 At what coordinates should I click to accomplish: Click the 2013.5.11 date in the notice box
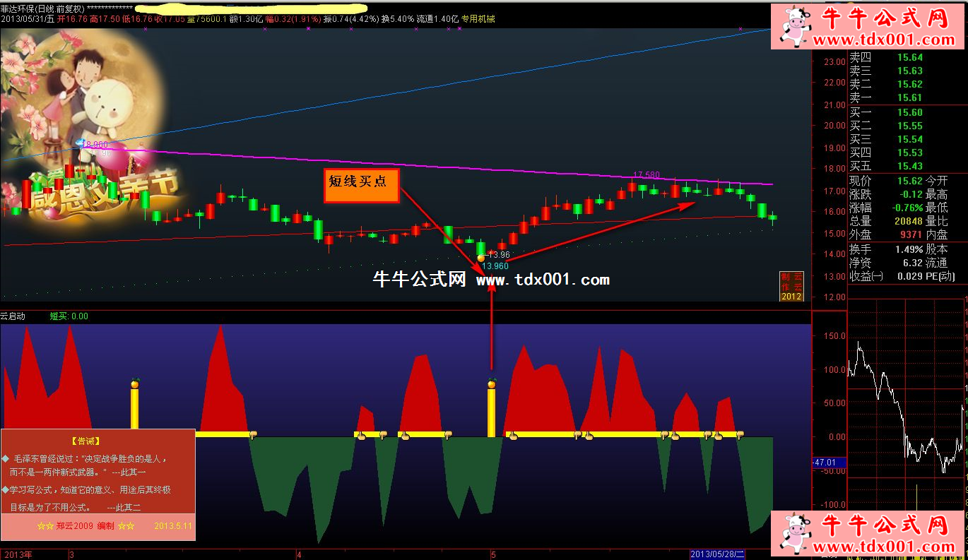pos(173,526)
